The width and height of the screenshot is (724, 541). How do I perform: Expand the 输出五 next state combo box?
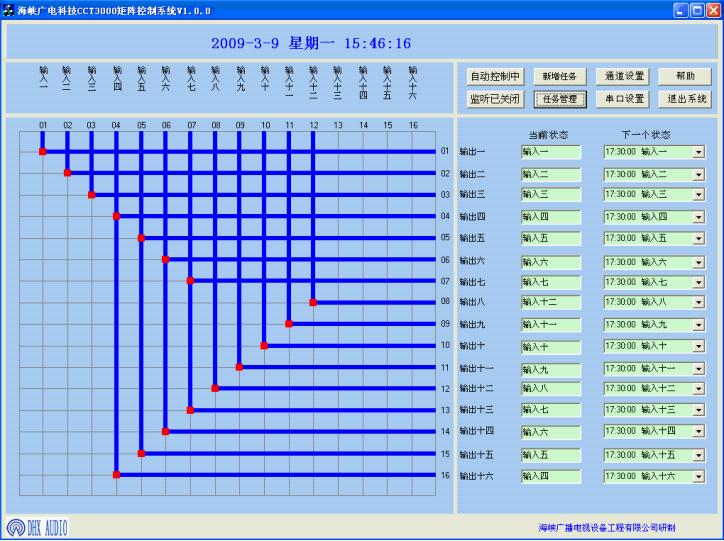(698, 238)
